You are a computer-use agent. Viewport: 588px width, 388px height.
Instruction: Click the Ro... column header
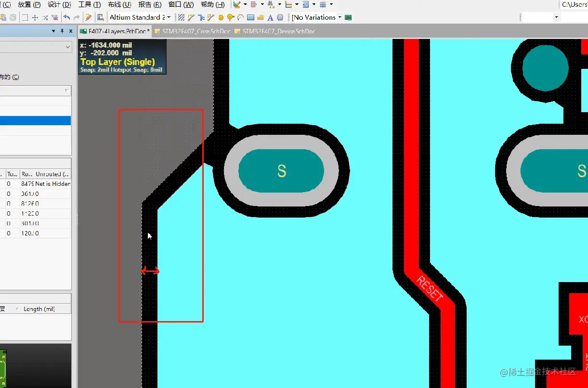pos(26,174)
